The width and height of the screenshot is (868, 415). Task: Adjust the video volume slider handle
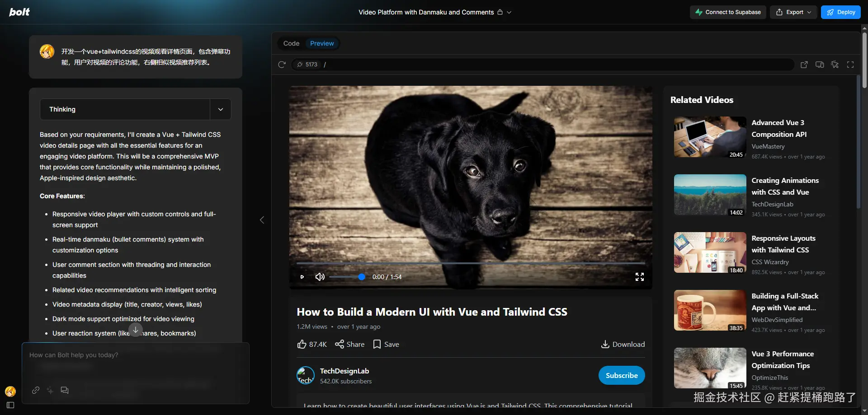click(362, 277)
